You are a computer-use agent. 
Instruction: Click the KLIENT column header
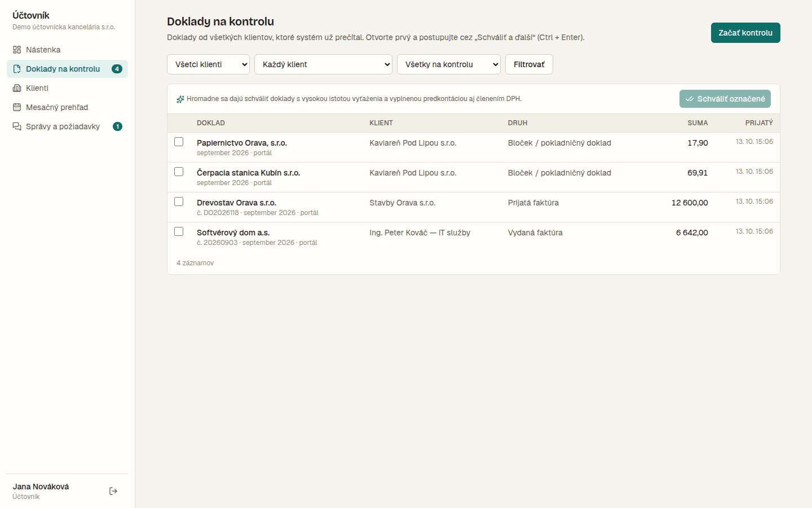pyautogui.click(x=381, y=123)
